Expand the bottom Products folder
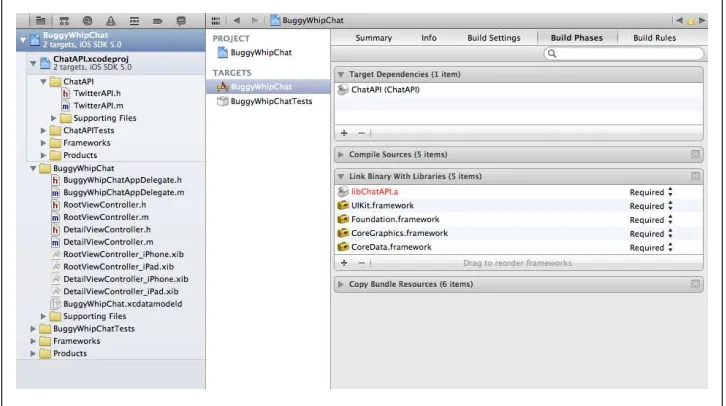Viewport: 726px width, 406px height. pos(33,354)
